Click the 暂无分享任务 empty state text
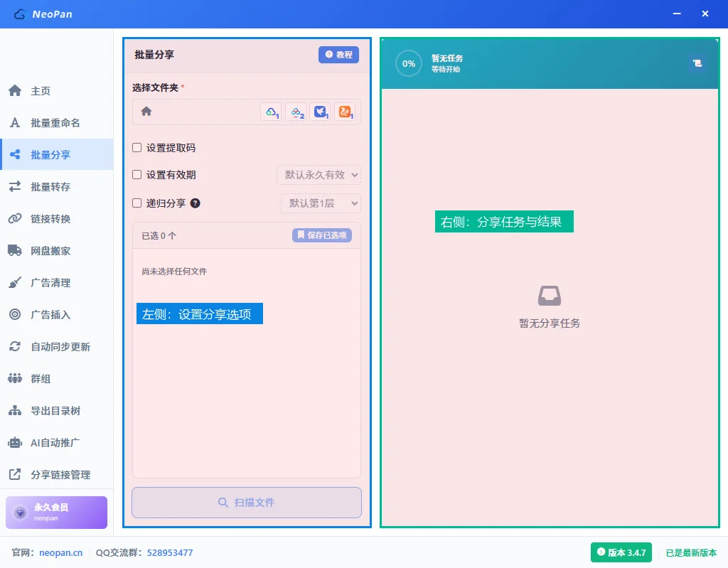The width and height of the screenshot is (728, 568). [550, 323]
